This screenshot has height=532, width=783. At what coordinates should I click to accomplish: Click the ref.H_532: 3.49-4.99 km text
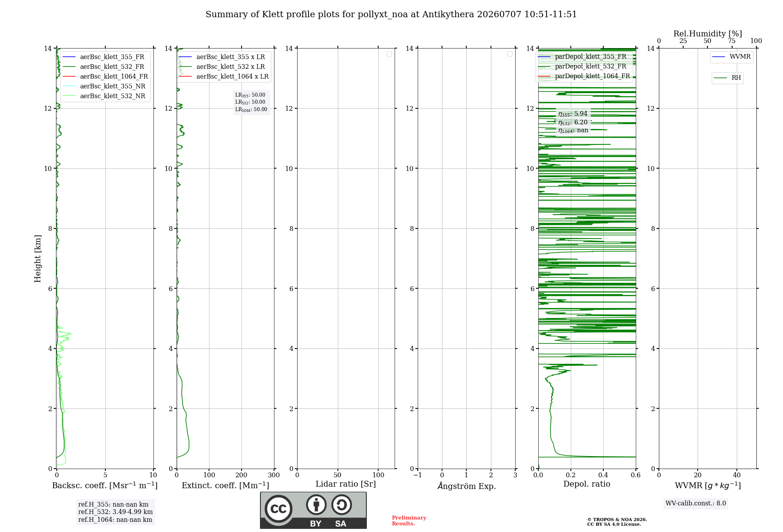tap(115, 512)
